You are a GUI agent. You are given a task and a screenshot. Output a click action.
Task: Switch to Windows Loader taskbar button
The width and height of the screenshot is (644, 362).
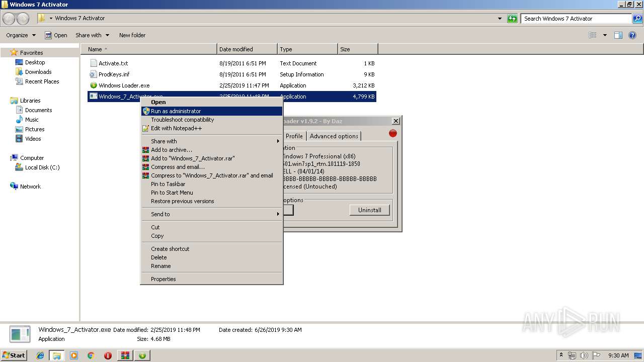click(x=142, y=355)
